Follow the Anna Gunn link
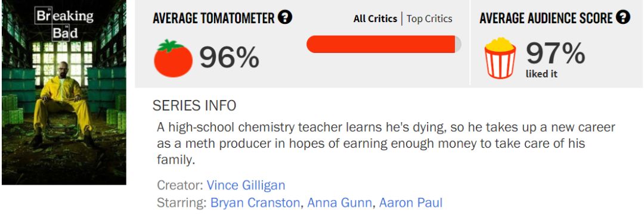The image size is (644, 221). click(x=339, y=203)
